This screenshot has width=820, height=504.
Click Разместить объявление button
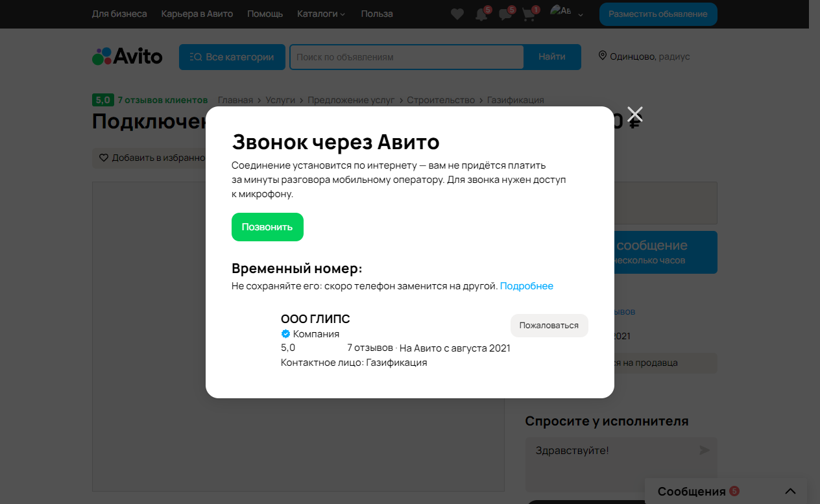pyautogui.click(x=658, y=14)
